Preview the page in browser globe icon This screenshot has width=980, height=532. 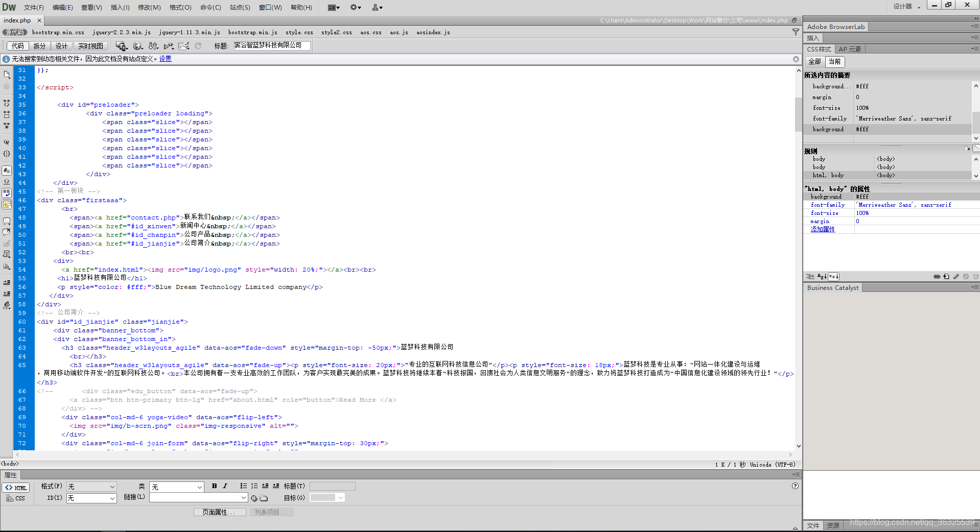pyautogui.click(x=137, y=46)
